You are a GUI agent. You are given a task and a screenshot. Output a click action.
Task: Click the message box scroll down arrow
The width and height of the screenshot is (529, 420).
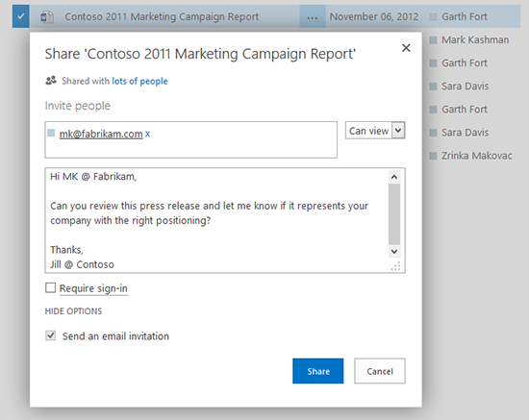pyautogui.click(x=394, y=251)
